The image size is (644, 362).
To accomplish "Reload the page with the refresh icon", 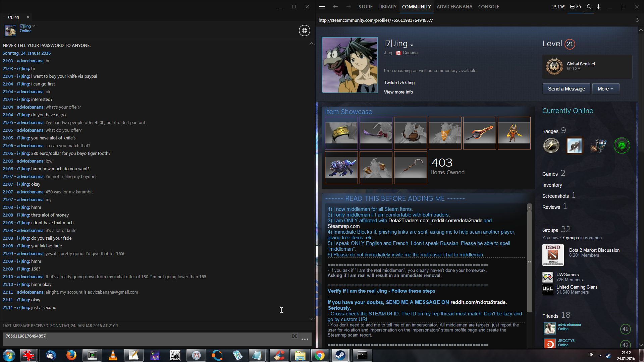I will 637,20.
